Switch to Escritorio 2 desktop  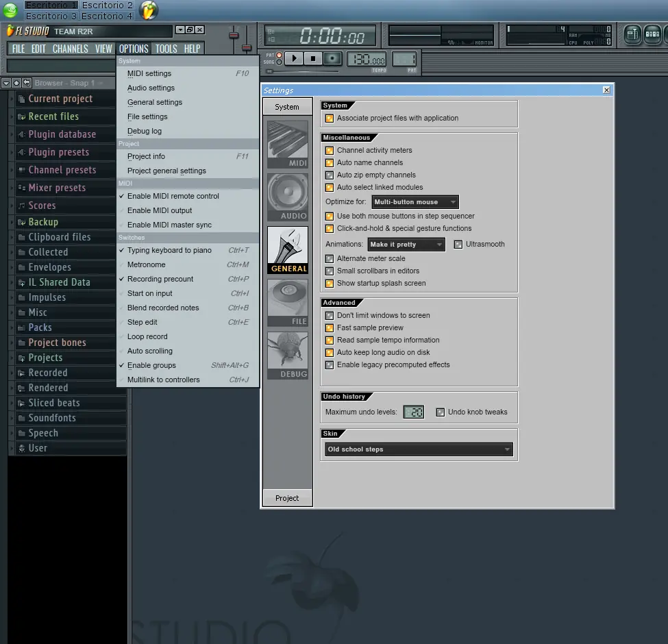[108, 5]
